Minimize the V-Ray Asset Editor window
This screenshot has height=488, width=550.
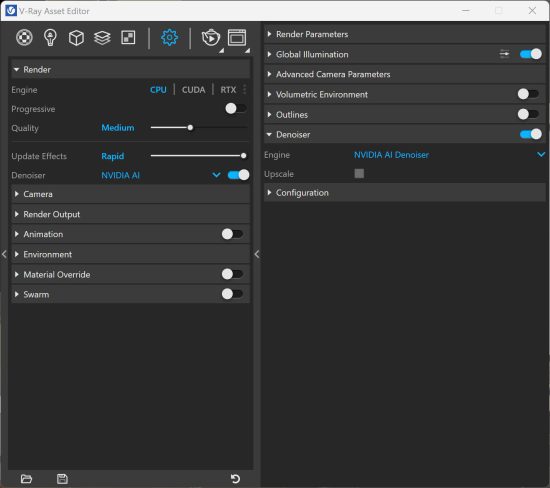(466, 11)
